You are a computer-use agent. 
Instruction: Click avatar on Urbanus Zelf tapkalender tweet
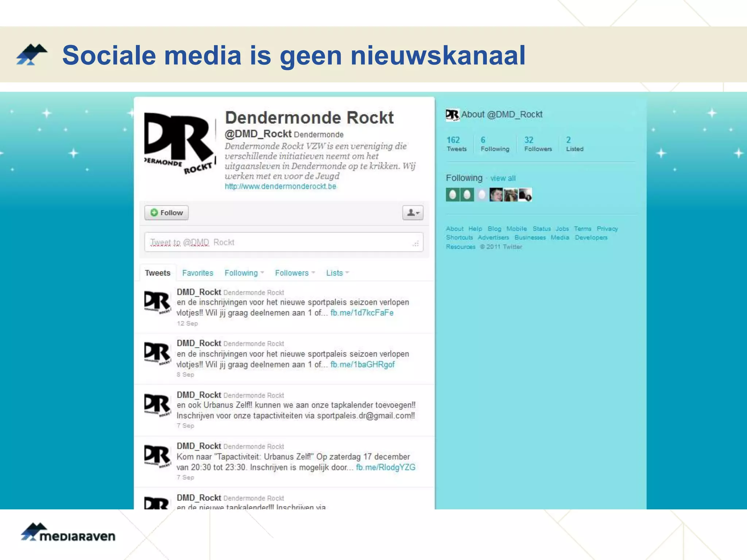[157, 405]
